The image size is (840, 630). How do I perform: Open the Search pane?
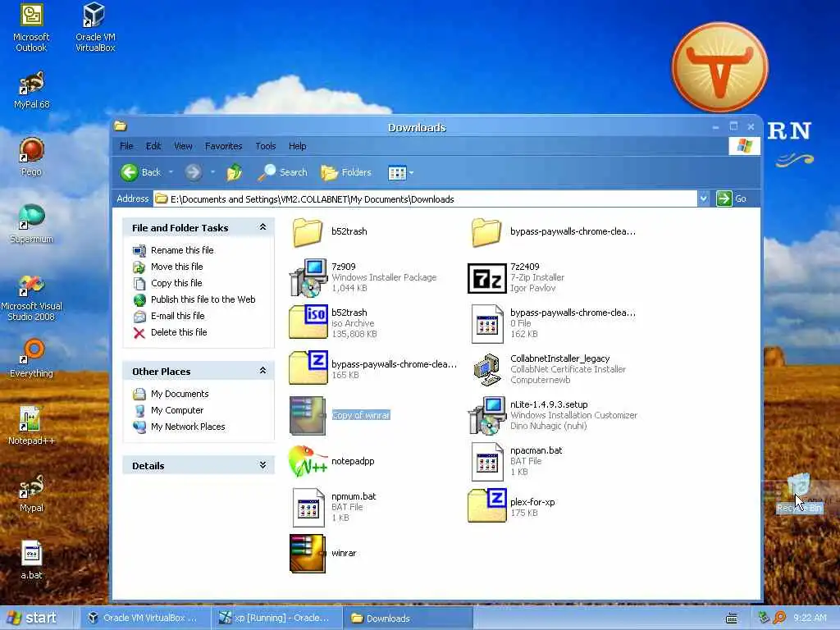pos(282,172)
